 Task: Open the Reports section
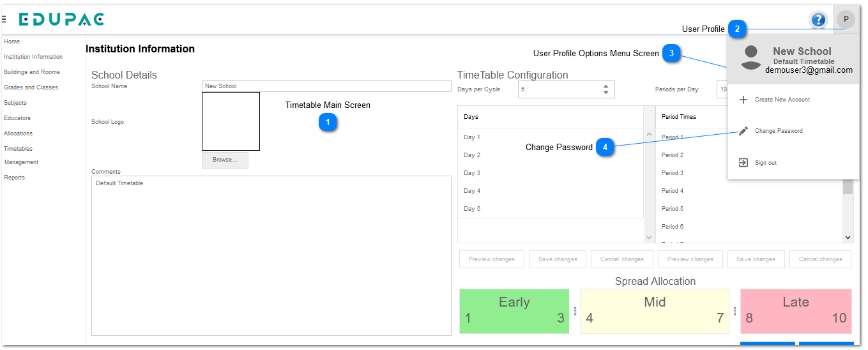click(14, 178)
